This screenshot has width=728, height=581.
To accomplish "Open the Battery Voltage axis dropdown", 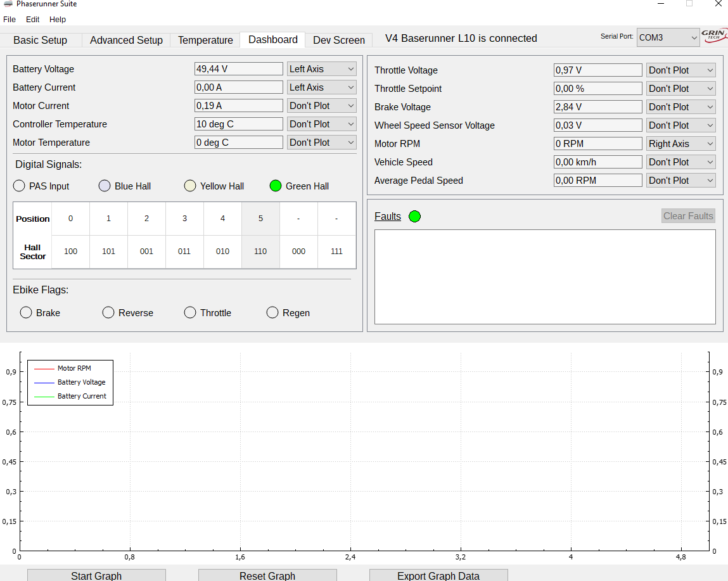I will [x=321, y=68].
